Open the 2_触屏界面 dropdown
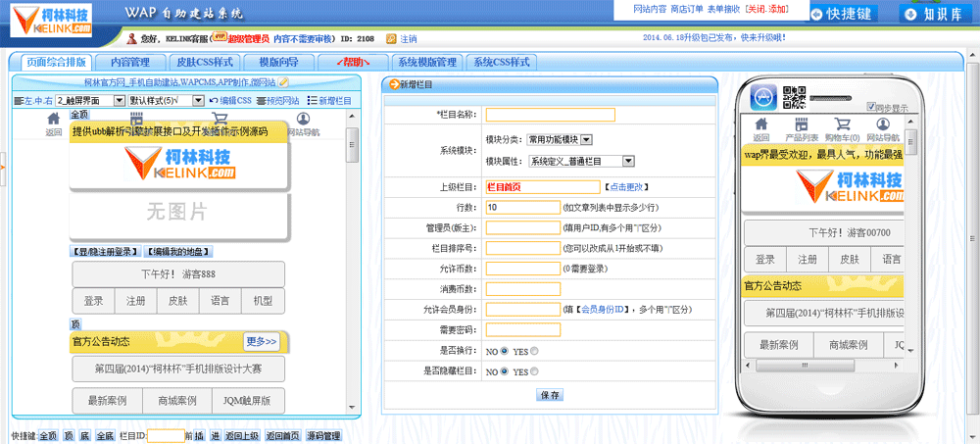980x444 pixels. pyautogui.click(x=90, y=100)
